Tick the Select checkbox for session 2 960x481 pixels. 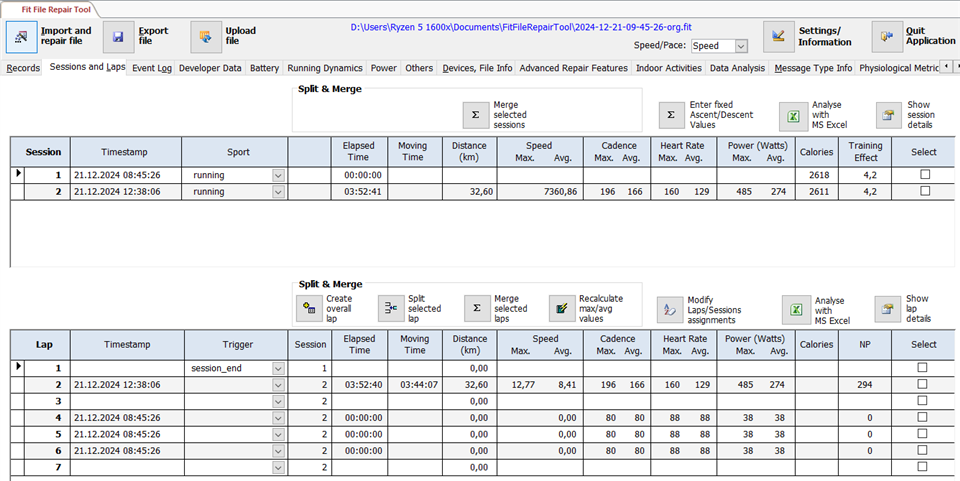924,191
